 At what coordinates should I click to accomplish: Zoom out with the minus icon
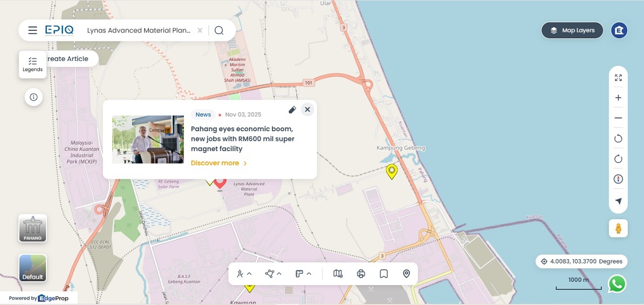618,118
